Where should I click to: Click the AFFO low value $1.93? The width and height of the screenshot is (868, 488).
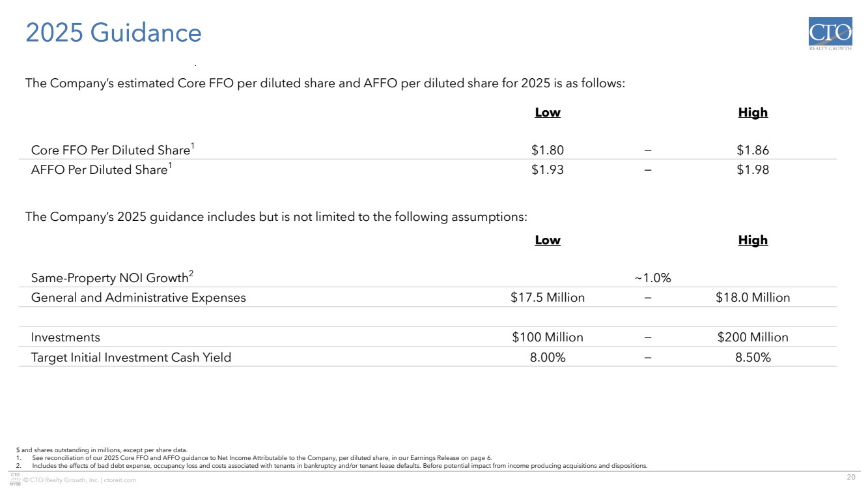point(547,170)
